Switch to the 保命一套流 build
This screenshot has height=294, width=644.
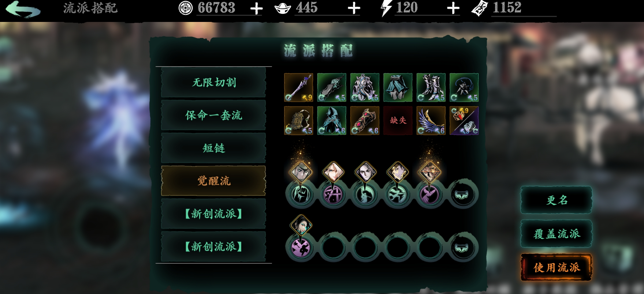point(213,115)
